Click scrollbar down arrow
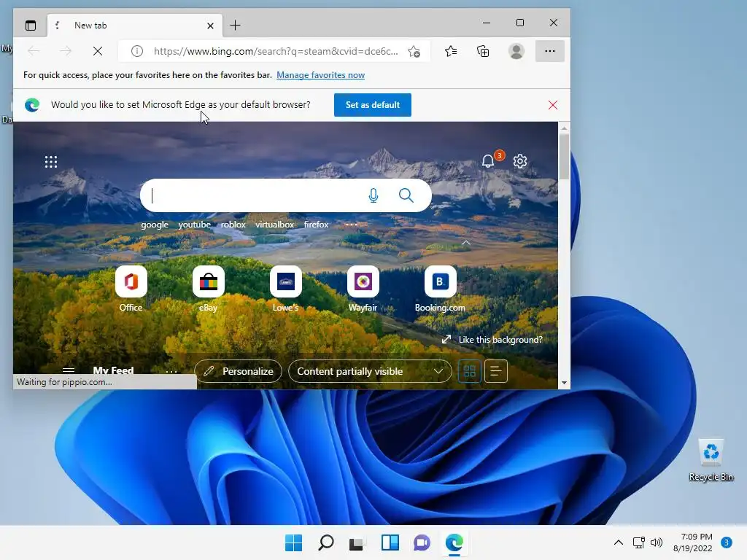The height and width of the screenshot is (560, 747). click(564, 382)
